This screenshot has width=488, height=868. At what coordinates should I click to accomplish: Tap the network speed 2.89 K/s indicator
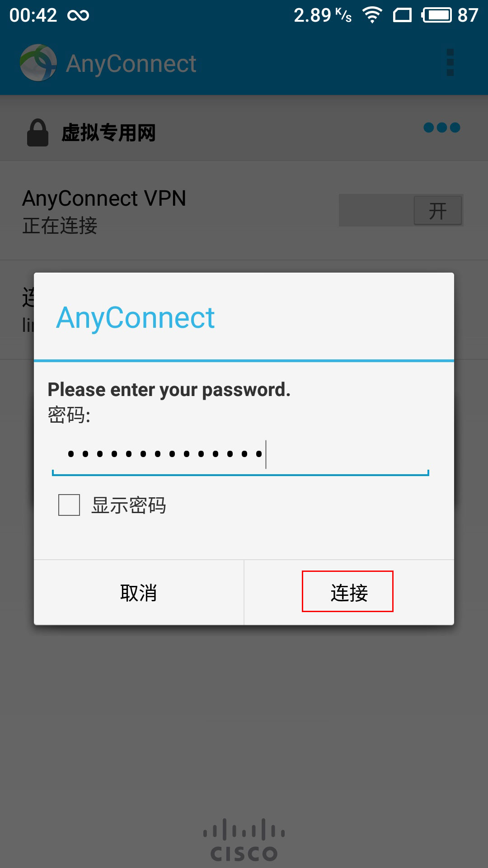coord(323,15)
